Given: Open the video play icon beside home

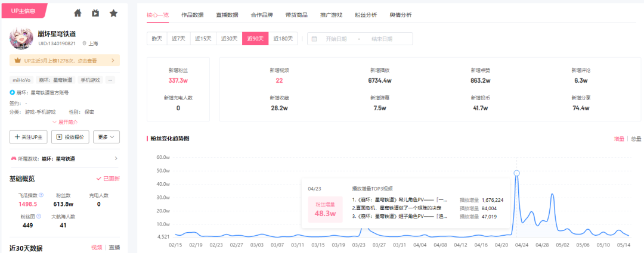Looking at the screenshot, I should click(95, 13).
